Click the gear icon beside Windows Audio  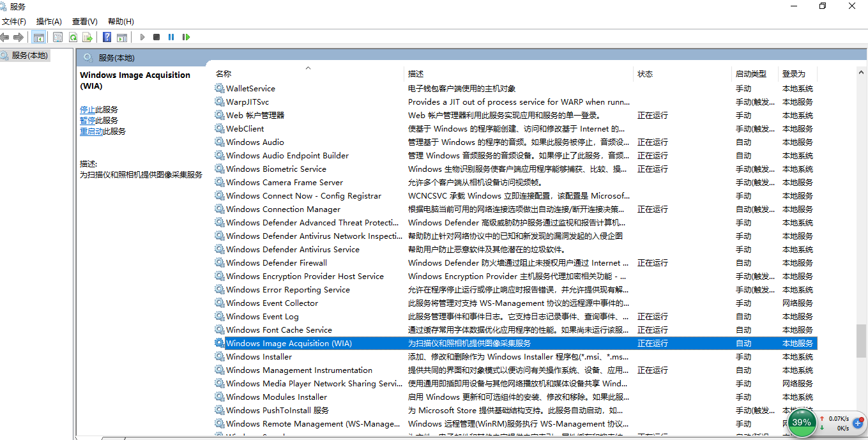point(220,142)
